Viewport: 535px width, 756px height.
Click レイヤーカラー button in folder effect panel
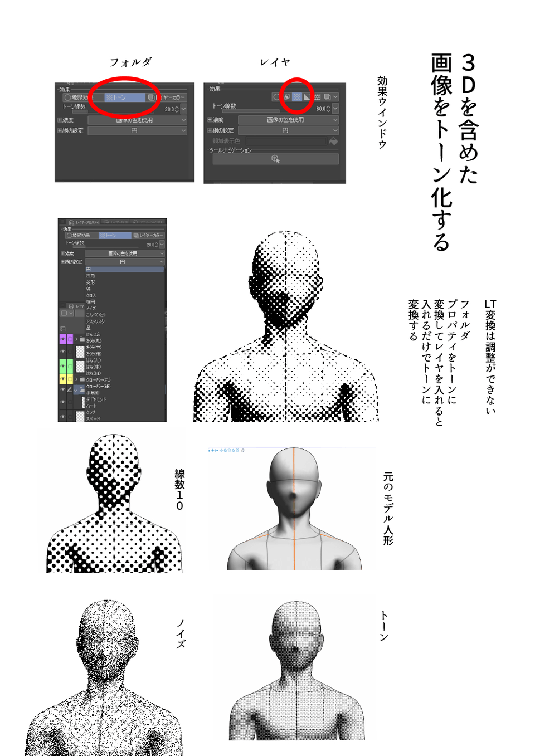click(x=167, y=97)
